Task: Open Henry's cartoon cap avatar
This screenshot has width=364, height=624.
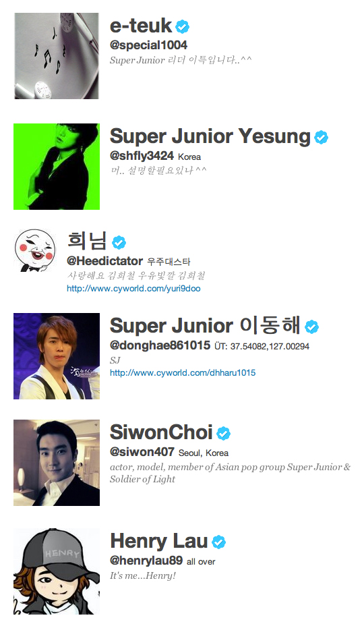Action: (x=57, y=571)
